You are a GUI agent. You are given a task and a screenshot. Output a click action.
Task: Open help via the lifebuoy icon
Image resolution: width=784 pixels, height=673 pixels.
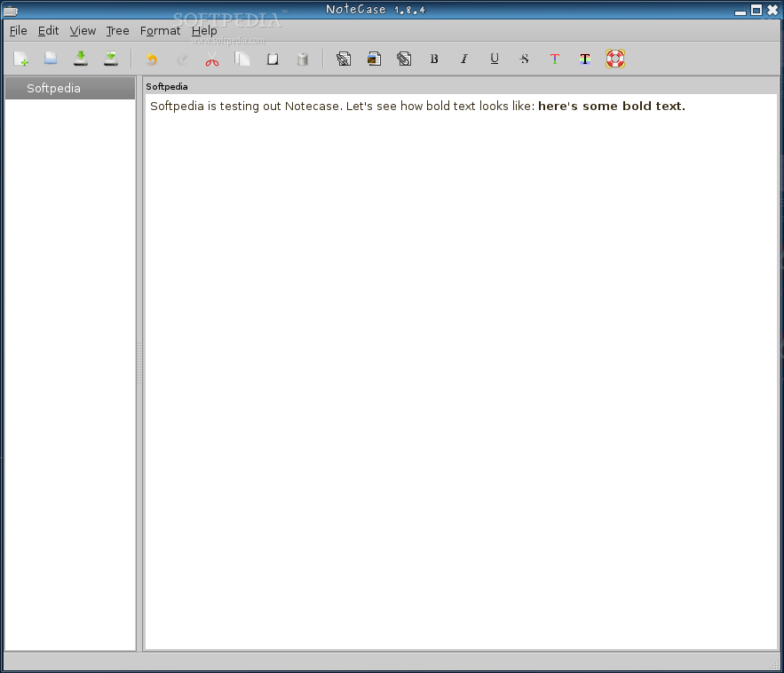(615, 59)
